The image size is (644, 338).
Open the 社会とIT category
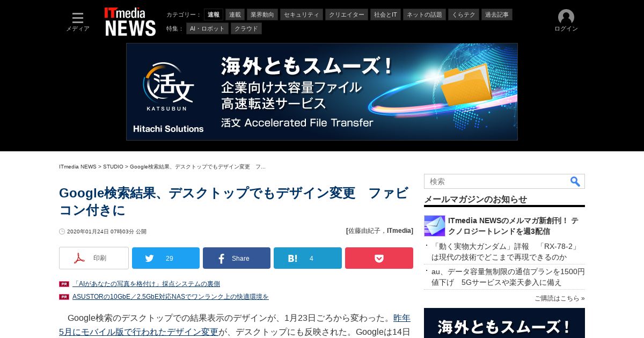click(385, 14)
